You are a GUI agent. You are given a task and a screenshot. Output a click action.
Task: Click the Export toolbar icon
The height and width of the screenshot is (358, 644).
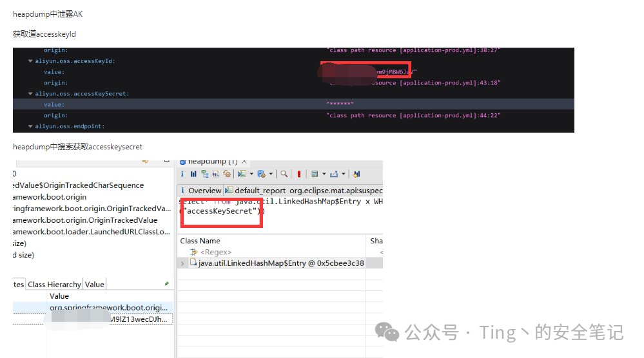tap(334, 174)
